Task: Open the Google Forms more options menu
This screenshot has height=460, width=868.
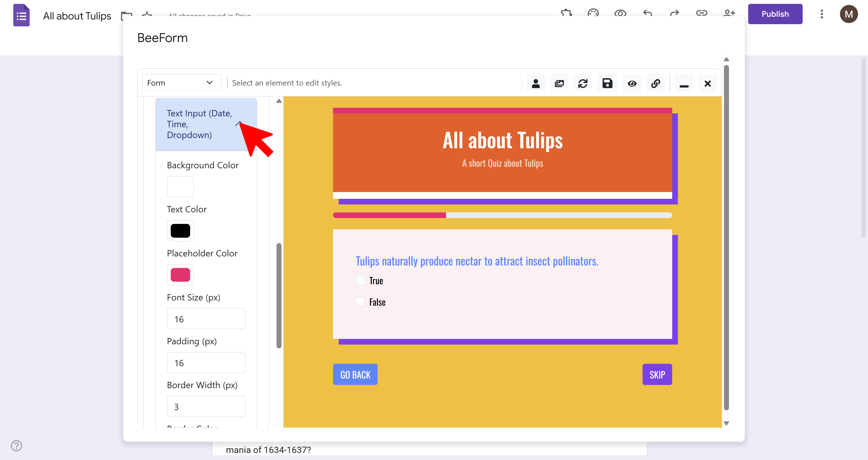Action: click(x=822, y=14)
